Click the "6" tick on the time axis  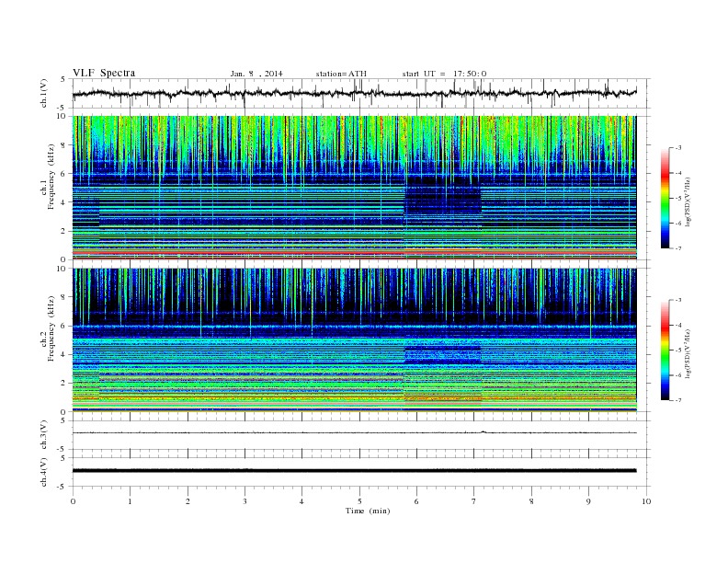(416, 501)
